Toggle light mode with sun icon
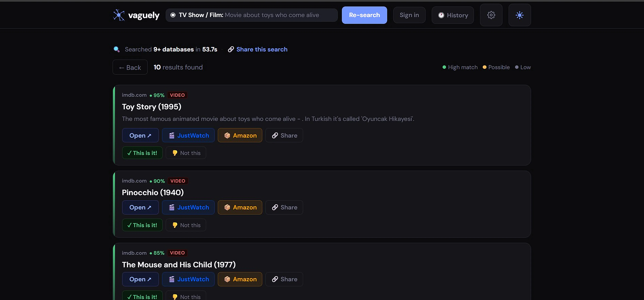The image size is (644, 300). coord(519,15)
